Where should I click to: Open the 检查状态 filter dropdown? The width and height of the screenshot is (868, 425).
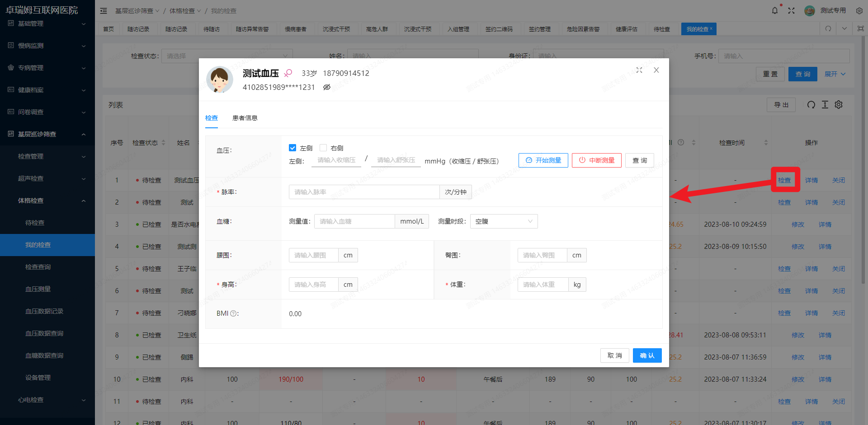click(x=227, y=56)
